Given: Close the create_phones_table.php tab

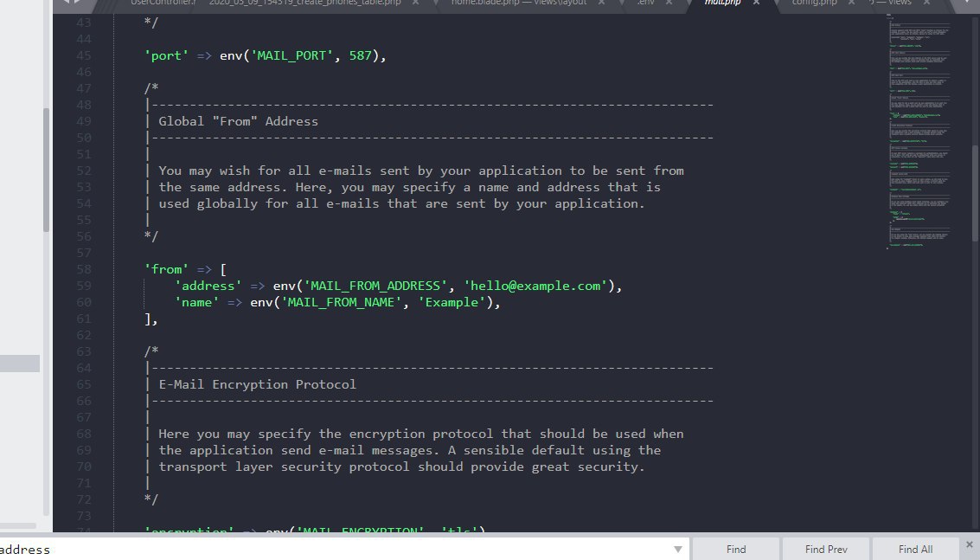Looking at the screenshot, I should coord(416,3).
